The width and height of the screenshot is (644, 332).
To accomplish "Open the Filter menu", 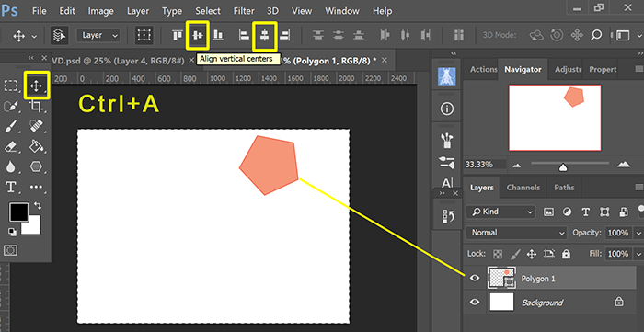I will point(244,11).
